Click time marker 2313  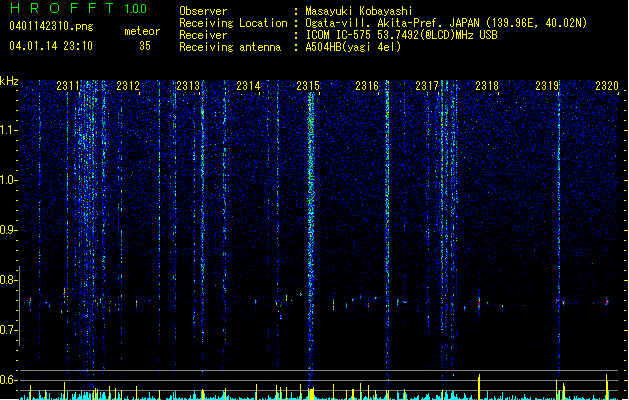[188, 85]
